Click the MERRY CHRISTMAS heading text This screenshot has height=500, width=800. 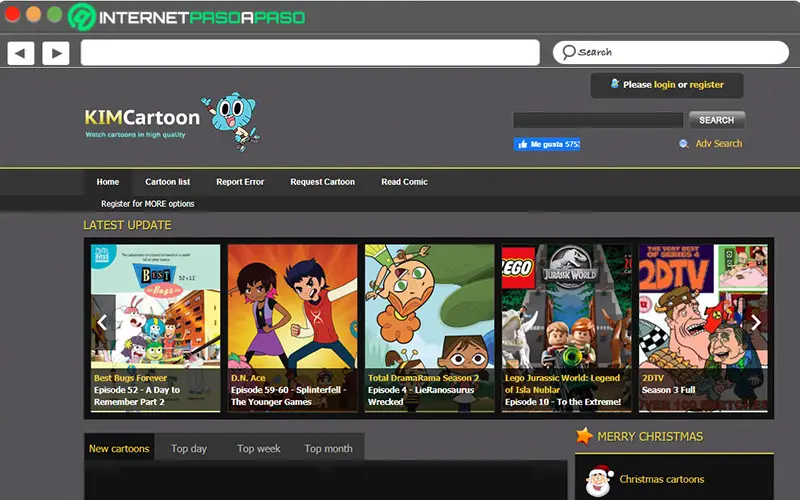[x=650, y=437]
